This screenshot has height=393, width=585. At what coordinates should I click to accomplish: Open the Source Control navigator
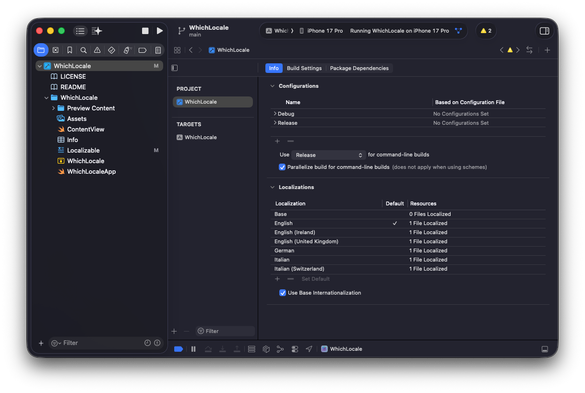[56, 50]
